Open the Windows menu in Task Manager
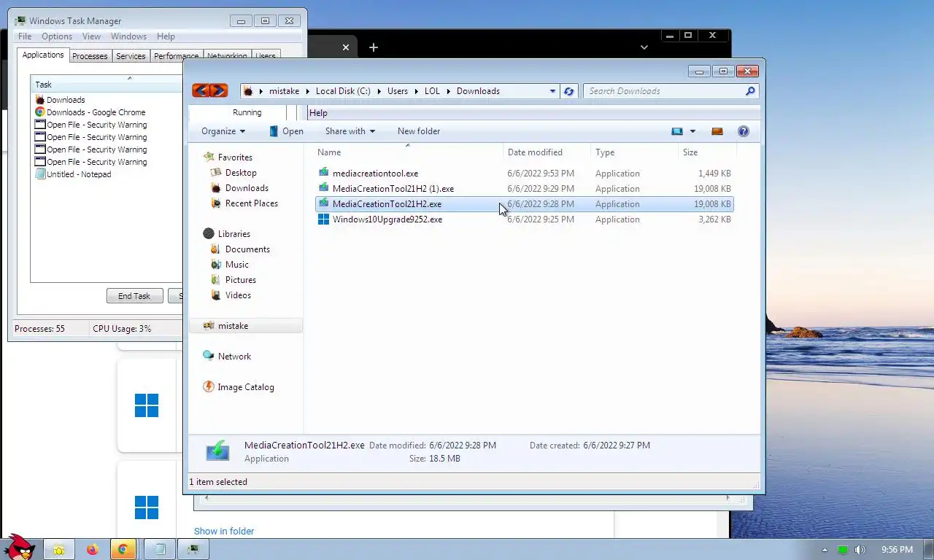The width and height of the screenshot is (934, 560). [128, 36]
